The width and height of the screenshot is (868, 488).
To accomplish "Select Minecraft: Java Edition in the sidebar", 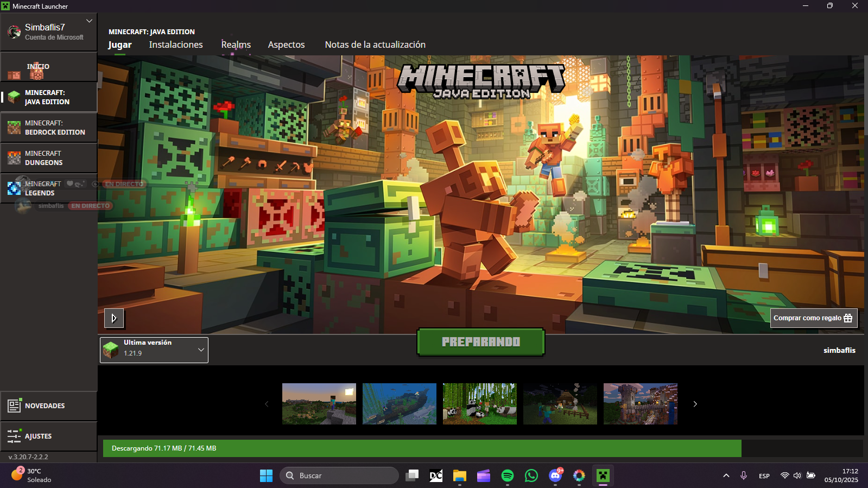I will 49,97.
